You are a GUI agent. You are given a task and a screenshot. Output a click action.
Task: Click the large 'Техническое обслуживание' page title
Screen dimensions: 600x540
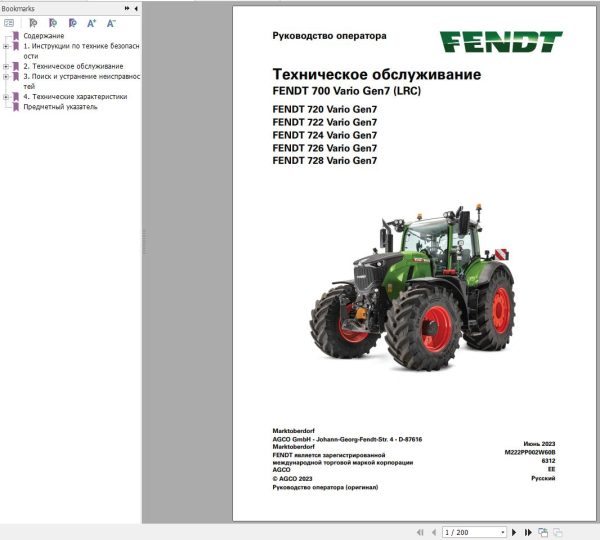click(x=377, y=74)
